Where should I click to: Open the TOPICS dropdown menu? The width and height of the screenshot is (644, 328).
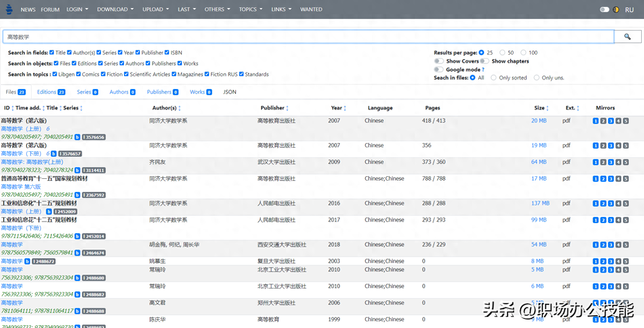coord(250,9)
